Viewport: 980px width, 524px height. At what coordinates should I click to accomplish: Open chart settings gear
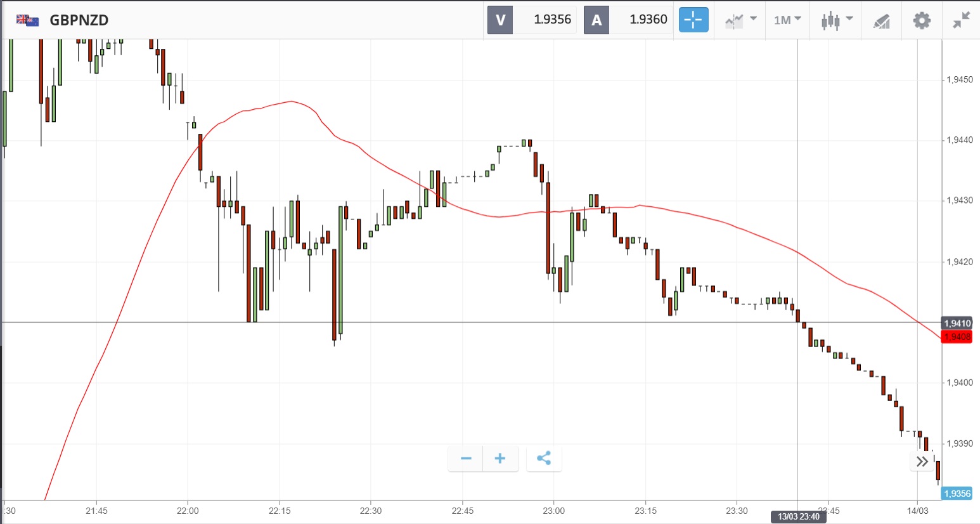tap(922, 20)
